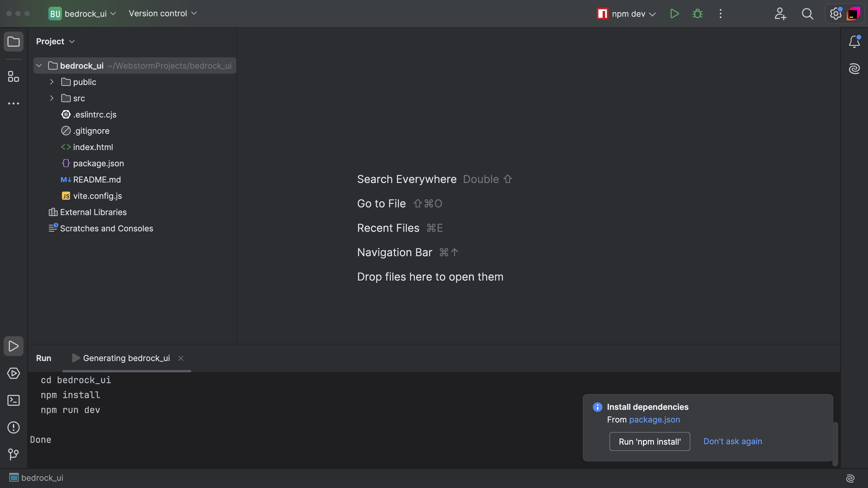Expand the src folder
868x488 pixels.
(52, 98)
